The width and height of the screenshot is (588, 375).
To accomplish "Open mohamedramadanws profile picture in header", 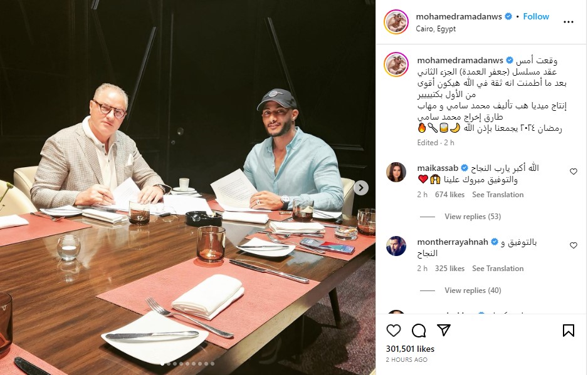I will point(396,22).
